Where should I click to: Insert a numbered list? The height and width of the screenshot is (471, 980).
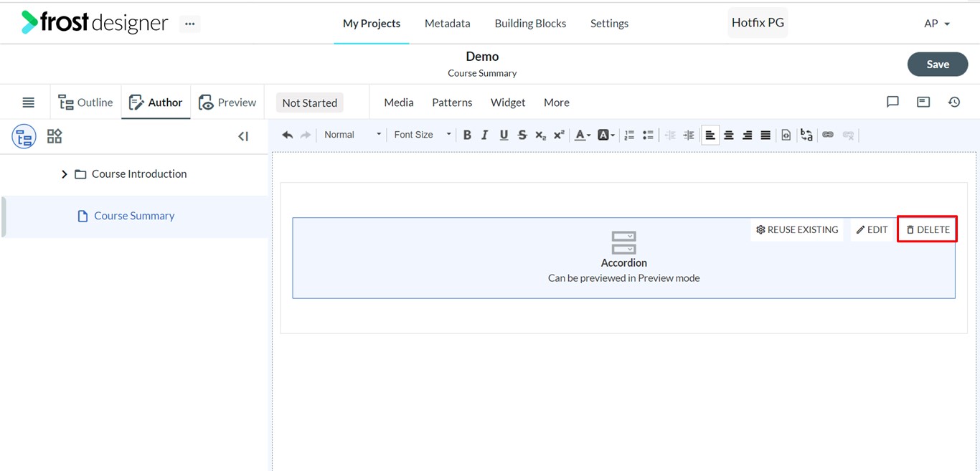pyautogui.click(x=629, y=135)
